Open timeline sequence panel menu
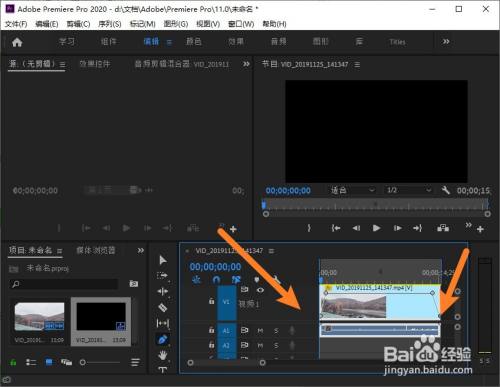500x387 pixels. (x=271, y=251)
